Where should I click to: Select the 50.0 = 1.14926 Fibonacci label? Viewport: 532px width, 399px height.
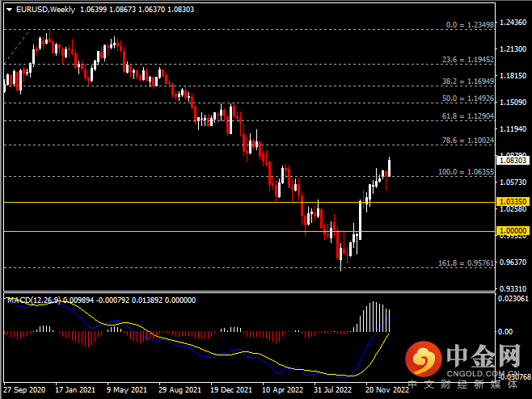point(468,99)
